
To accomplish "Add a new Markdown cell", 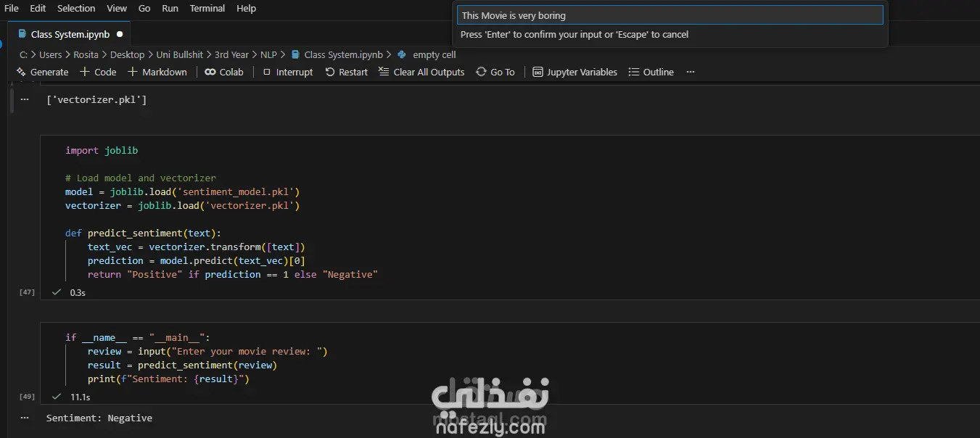I will [x=157, y=72].
